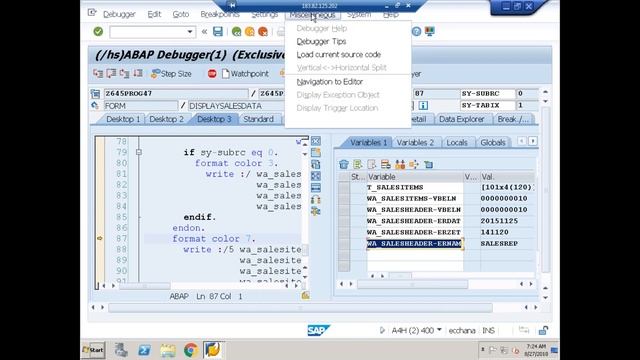
Task: Expand the command field double-chevron
Action: tap(204, 31)
